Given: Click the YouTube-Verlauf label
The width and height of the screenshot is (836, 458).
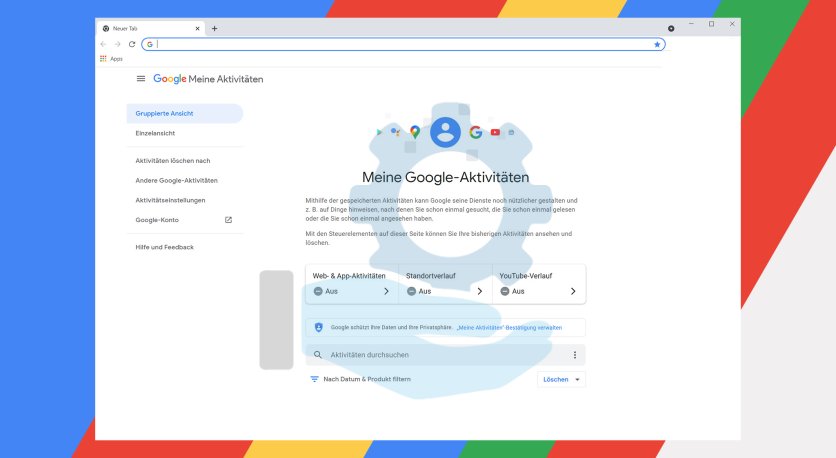Looking at the screenshot, I should click(x=526, y=276).
